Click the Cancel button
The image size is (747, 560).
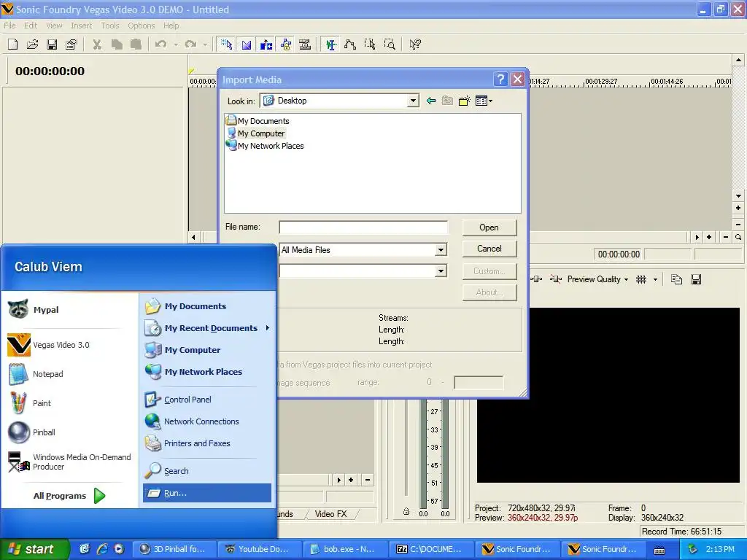click(x=489, y=249)
